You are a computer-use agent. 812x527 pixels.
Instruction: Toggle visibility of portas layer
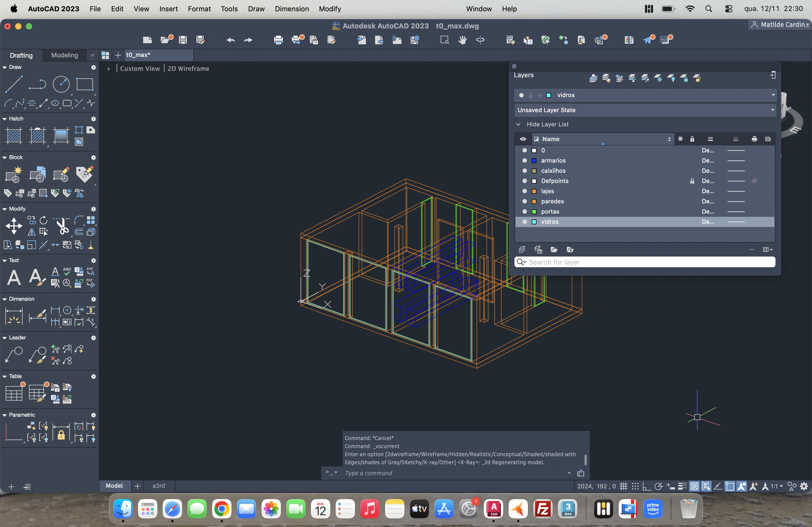525,212
